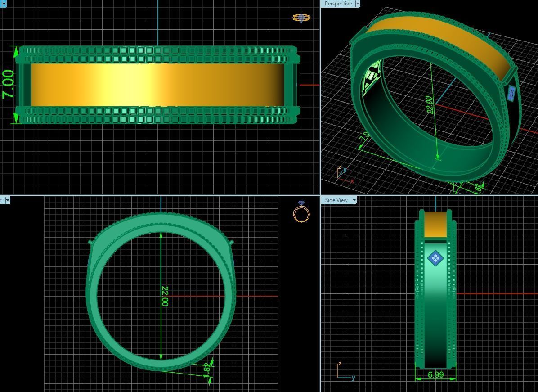Click the Perspective viewport title label

click(338, 4)
